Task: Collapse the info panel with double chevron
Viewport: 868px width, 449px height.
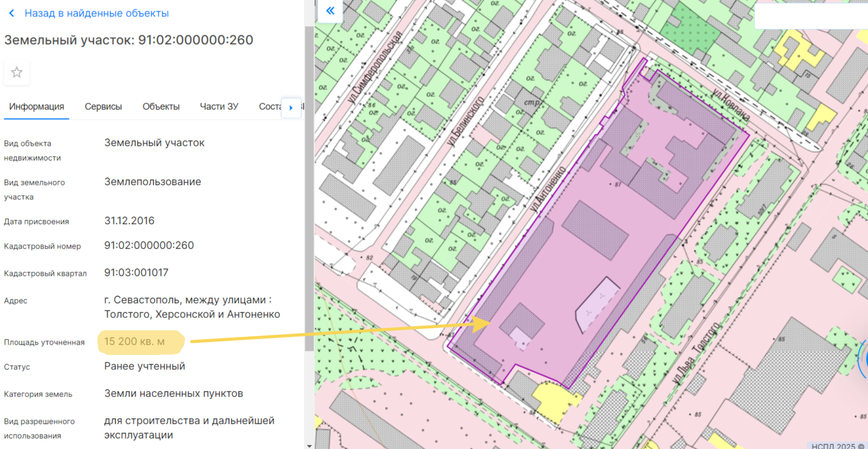Action: click(x=330, y=11)
